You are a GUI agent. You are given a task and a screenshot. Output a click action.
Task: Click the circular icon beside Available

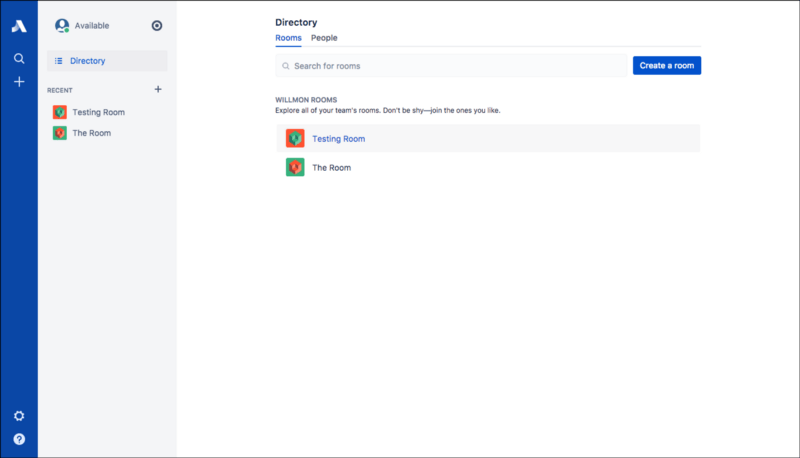pyautogui.click(x=157, y=26)
